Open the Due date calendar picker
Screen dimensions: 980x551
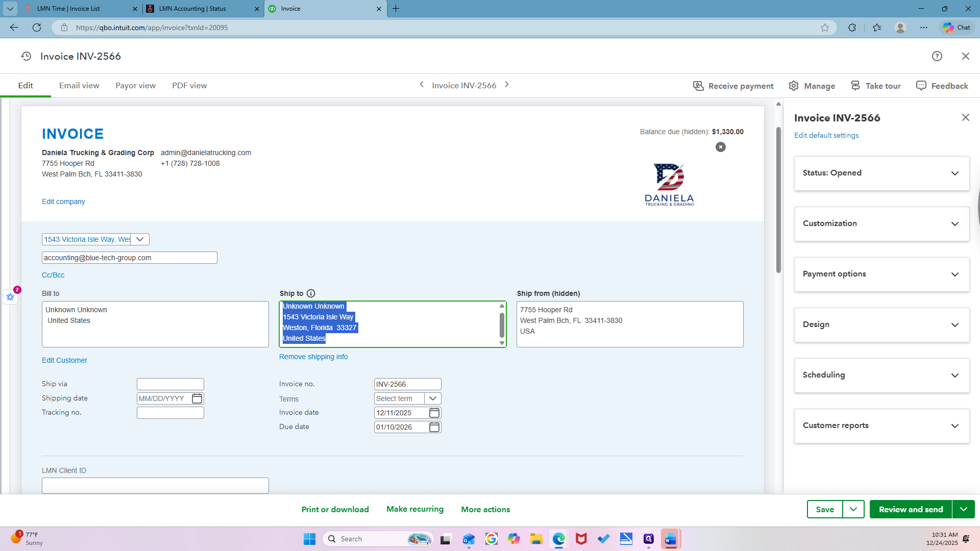tap(434, 427)
